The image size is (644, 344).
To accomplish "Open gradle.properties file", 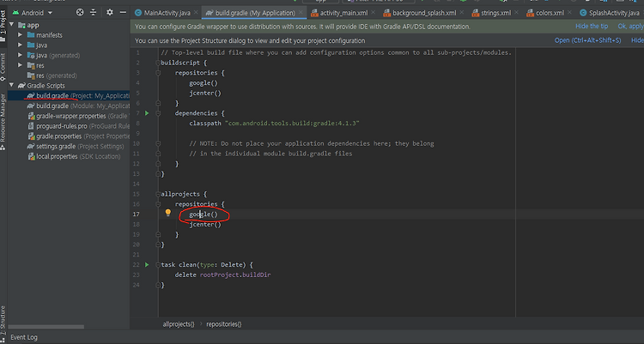I will coord(78,136).
